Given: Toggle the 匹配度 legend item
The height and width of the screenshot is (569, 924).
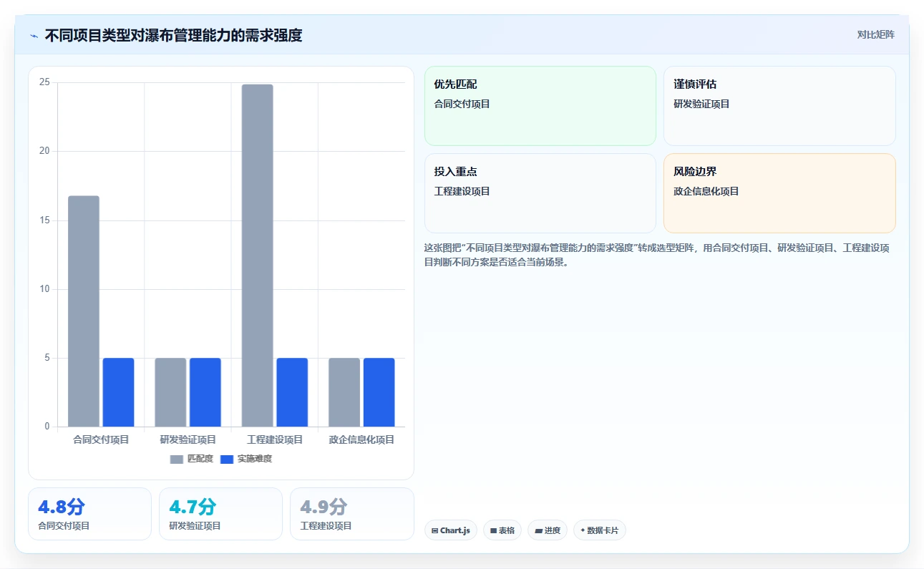Looking at the screenshot, I should 192,459.
